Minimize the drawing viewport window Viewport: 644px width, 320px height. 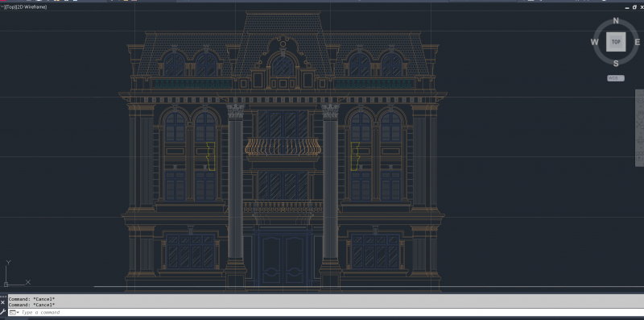click(x=627, y=8)
